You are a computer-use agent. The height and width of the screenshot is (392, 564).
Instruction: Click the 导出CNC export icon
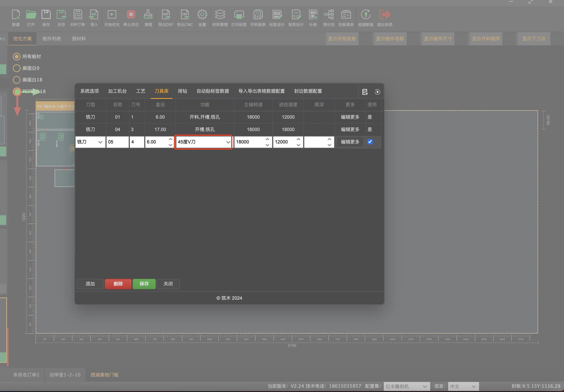[185, 15]
